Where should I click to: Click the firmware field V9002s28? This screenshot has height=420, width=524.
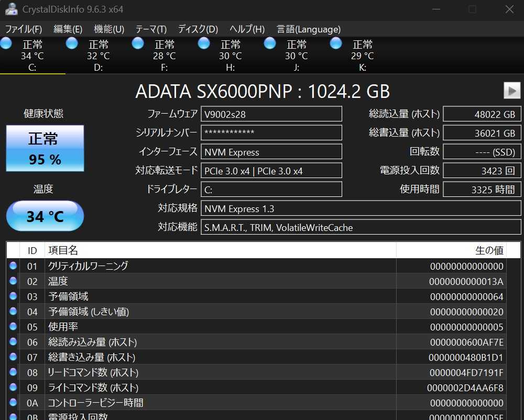click(x=271, y=114)
